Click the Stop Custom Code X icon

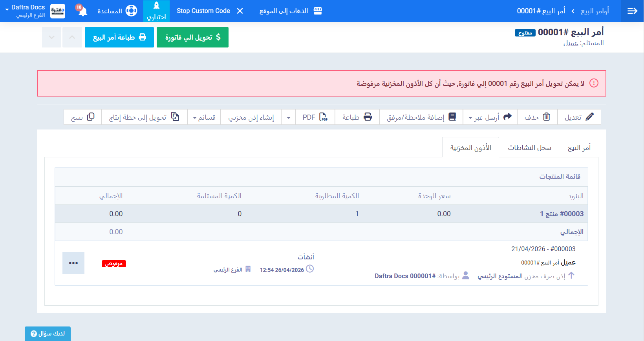pos(240,11)
